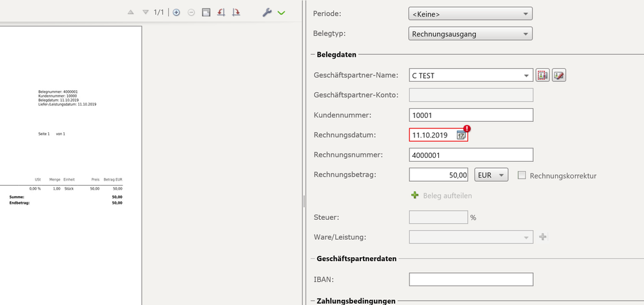The width and height of the screenshot is (644, 305).
Task: Fit document page to window
Action: (206, 12)
